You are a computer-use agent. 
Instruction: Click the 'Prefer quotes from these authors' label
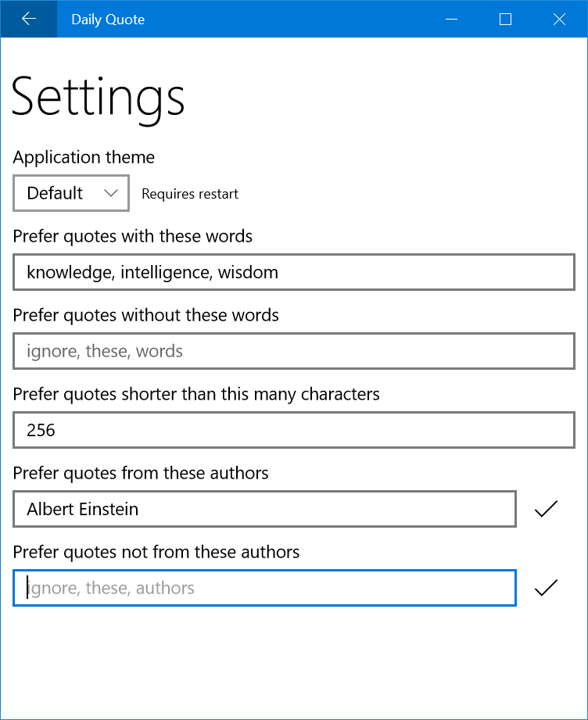point(141,473)
